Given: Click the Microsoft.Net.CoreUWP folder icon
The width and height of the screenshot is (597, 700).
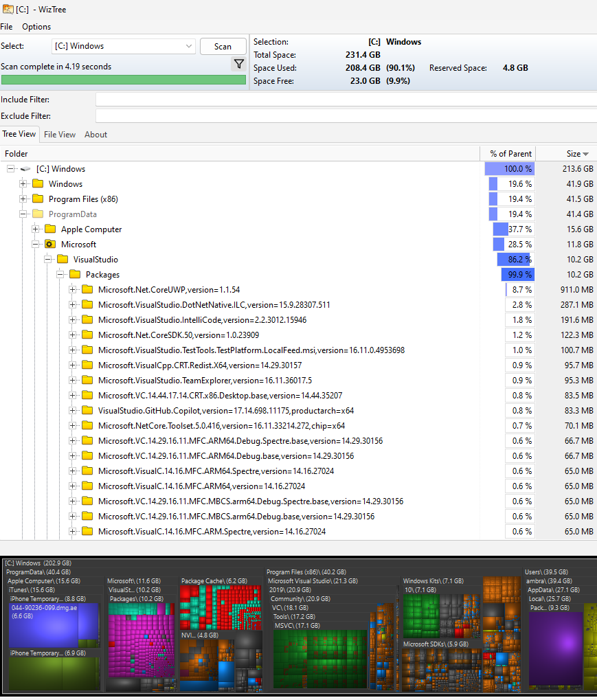Looking at the screenshot, I should 87,289.
